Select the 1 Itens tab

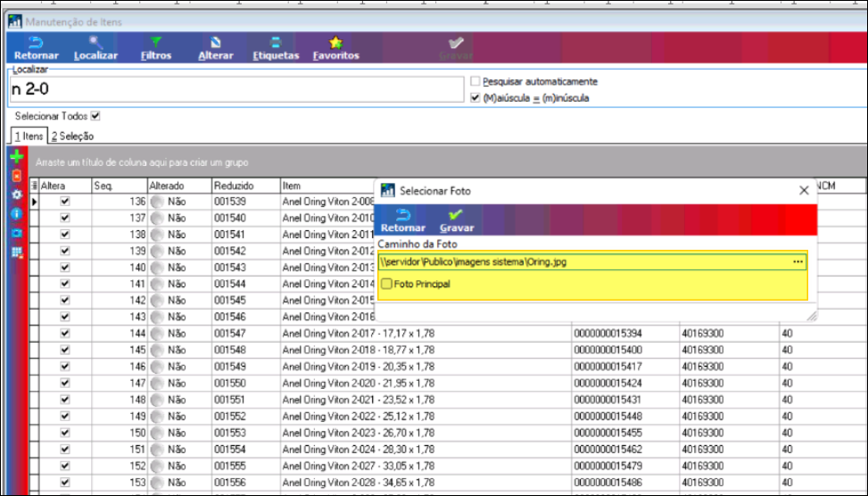coord(27,136)
